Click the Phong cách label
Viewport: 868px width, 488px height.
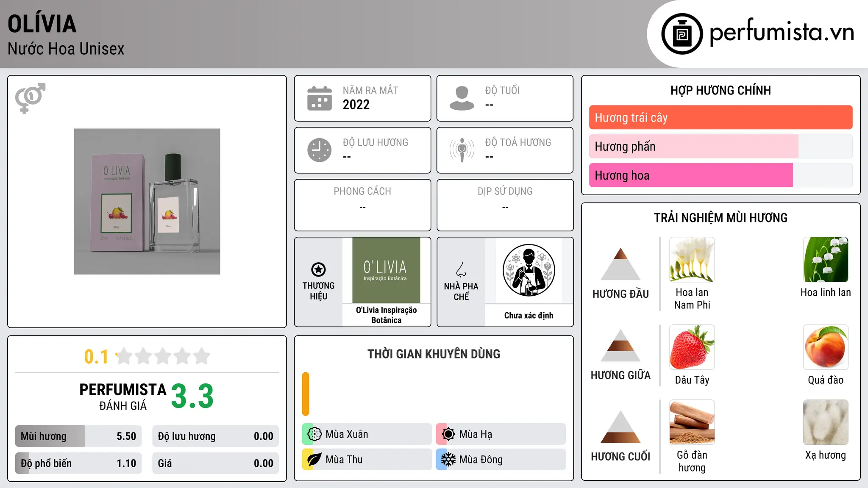pos(362,191)
